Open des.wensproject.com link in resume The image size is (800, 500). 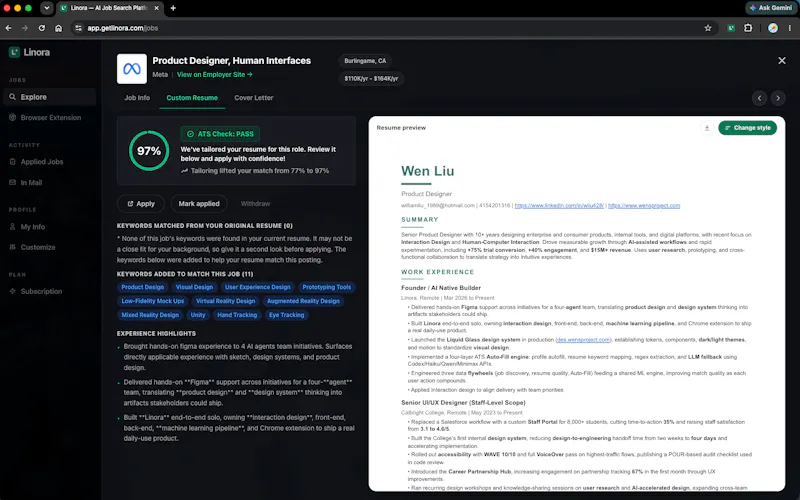pyautogui.click(x=583, y=340)
